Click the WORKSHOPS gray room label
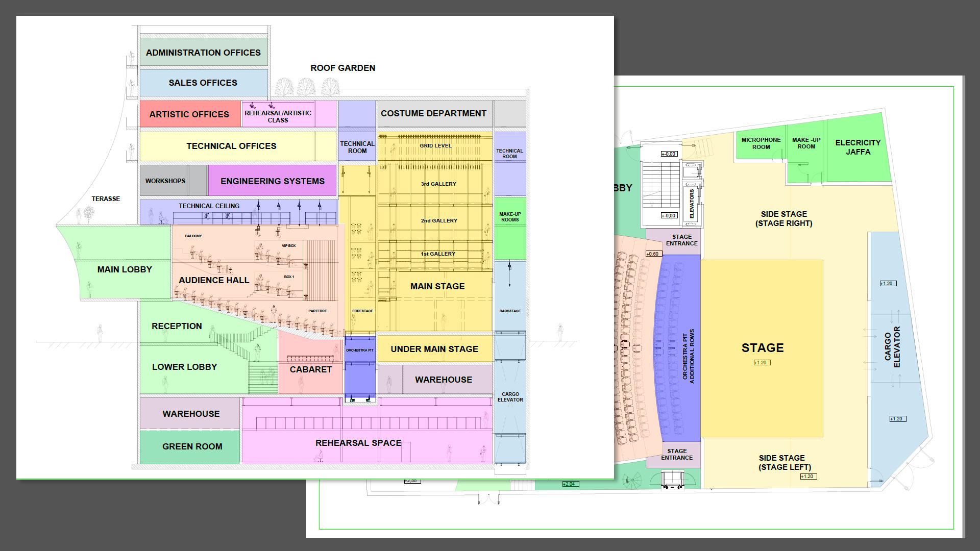The width and height of the screenshot is (980, 551). click(165, 181)
